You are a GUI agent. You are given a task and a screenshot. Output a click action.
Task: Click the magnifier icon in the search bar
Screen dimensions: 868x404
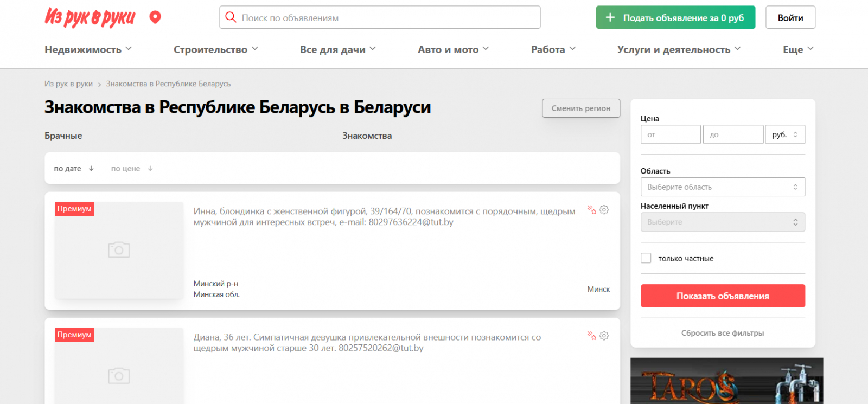tap(231, 17)
